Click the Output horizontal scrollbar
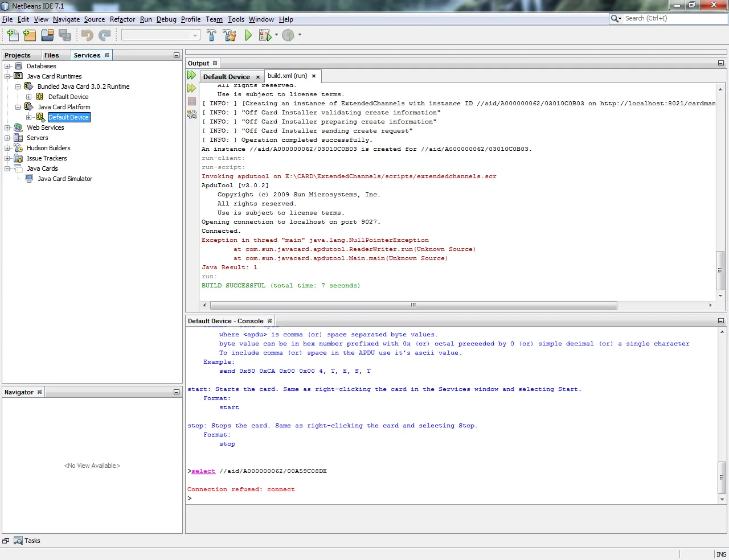729x560 pixels. [x=413, y=306]
